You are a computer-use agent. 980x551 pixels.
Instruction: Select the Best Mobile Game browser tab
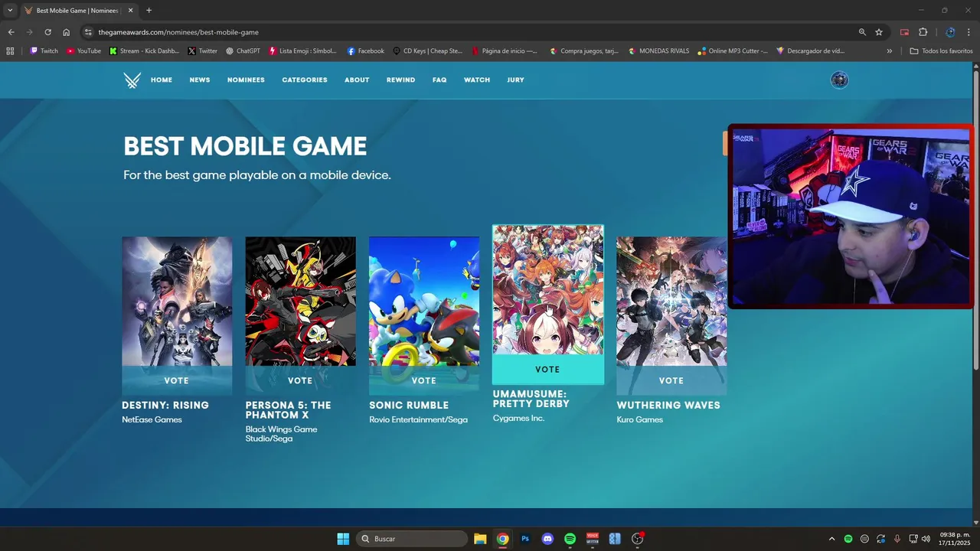pos(79,11)
